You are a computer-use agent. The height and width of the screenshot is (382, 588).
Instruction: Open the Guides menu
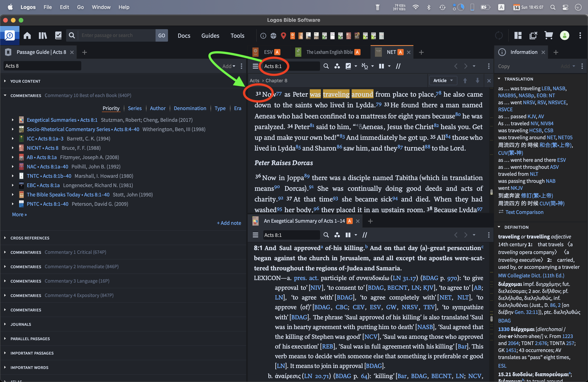[x=210, y=36]
